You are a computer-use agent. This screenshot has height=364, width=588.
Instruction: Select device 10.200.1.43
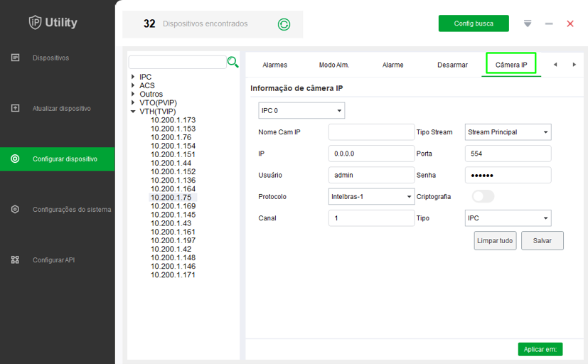(x=171, y=223)
